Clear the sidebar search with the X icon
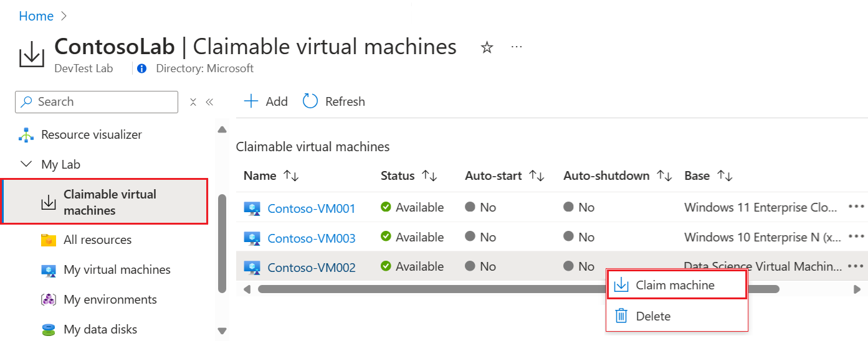 coord(193,102)
